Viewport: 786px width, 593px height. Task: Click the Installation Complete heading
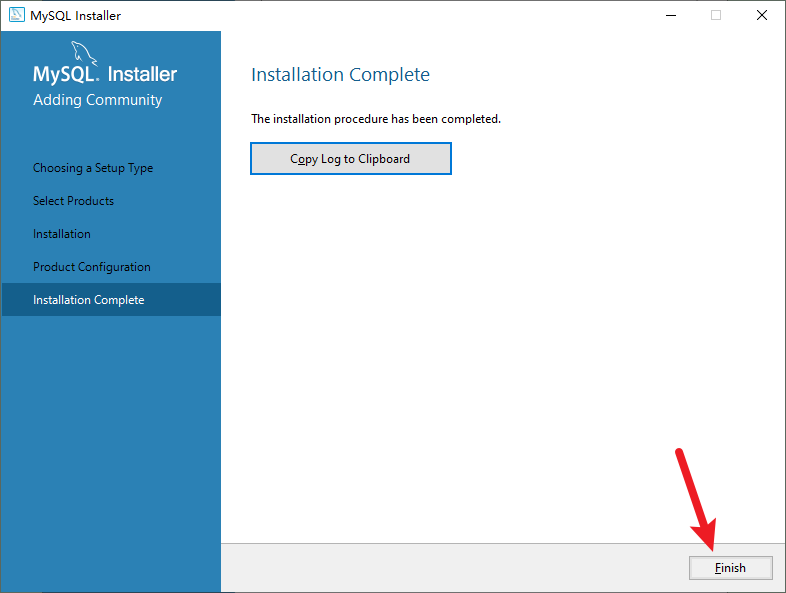(x=340, y=75)
